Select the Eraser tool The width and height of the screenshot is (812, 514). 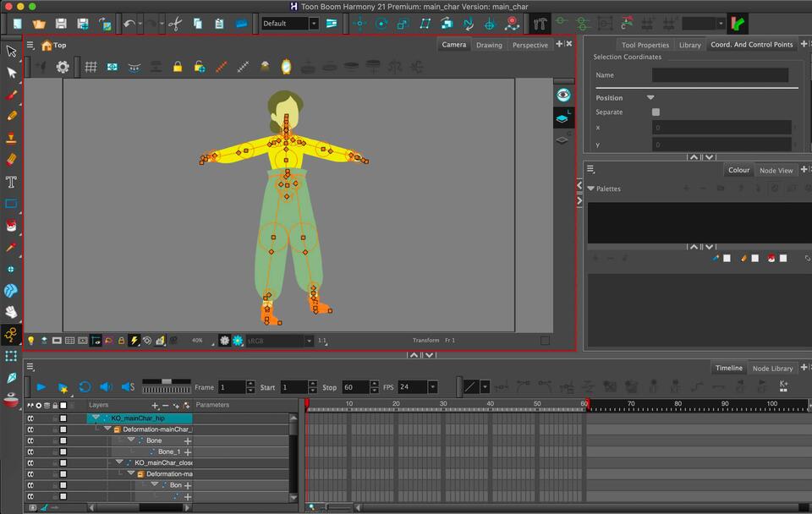click(11, 160)
